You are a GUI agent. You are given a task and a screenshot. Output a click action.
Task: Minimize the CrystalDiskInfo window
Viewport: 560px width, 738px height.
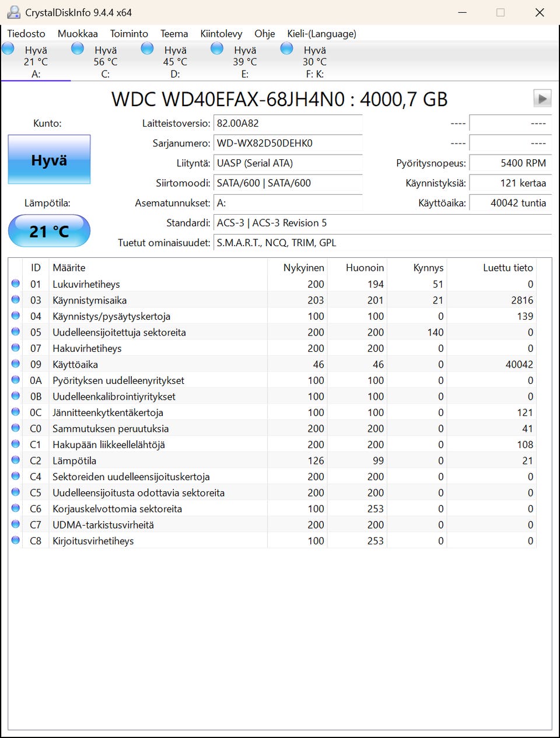click(x=462, y=12)
